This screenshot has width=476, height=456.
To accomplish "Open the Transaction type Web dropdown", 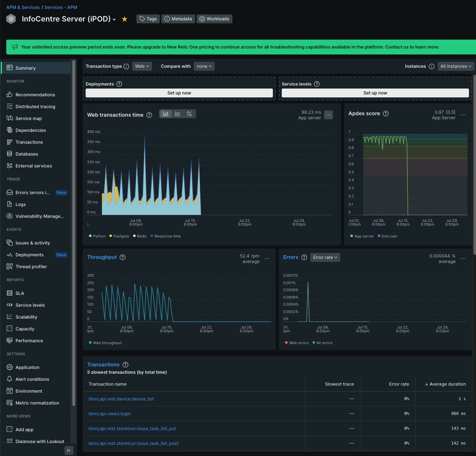I will [x=142, y=66].
